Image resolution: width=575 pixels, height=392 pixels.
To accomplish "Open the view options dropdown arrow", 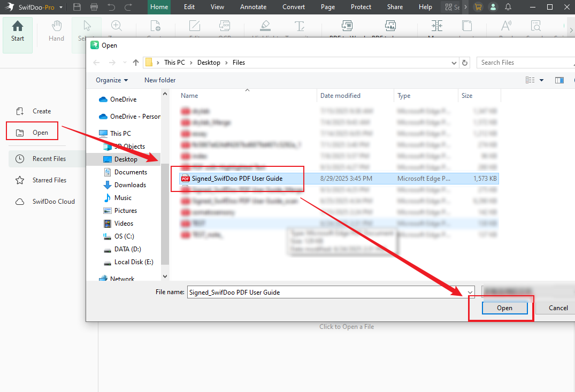I will pos(541,80).
